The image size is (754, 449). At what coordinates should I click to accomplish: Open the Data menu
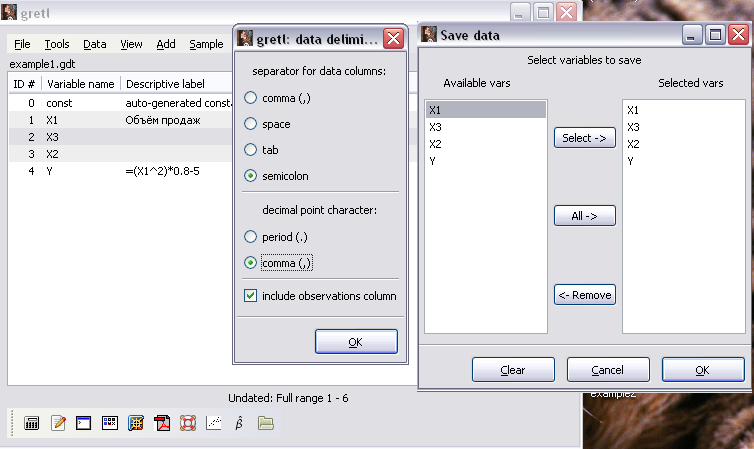coord(95,44)
